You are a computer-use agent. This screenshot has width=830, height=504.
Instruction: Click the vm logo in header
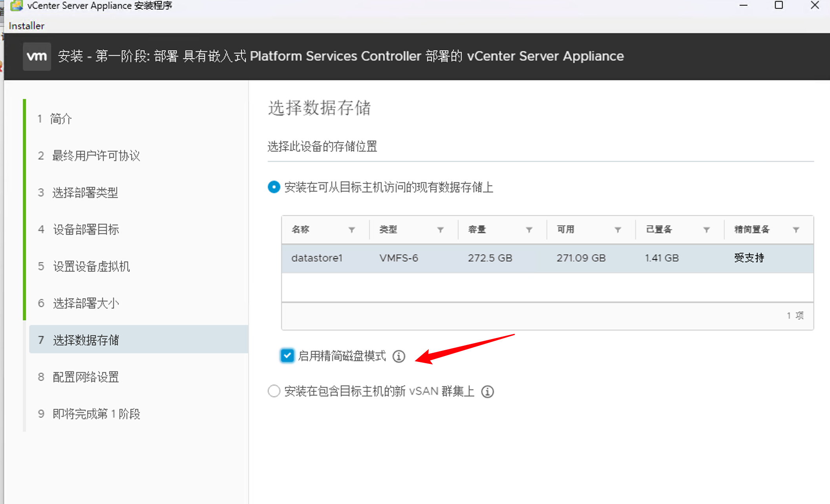(37, 57)
